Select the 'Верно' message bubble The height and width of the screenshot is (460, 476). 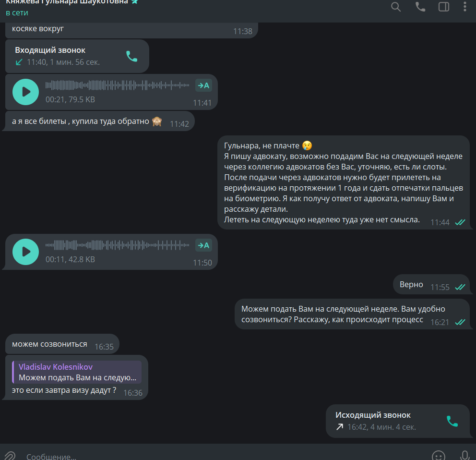[x=431, y=285]
